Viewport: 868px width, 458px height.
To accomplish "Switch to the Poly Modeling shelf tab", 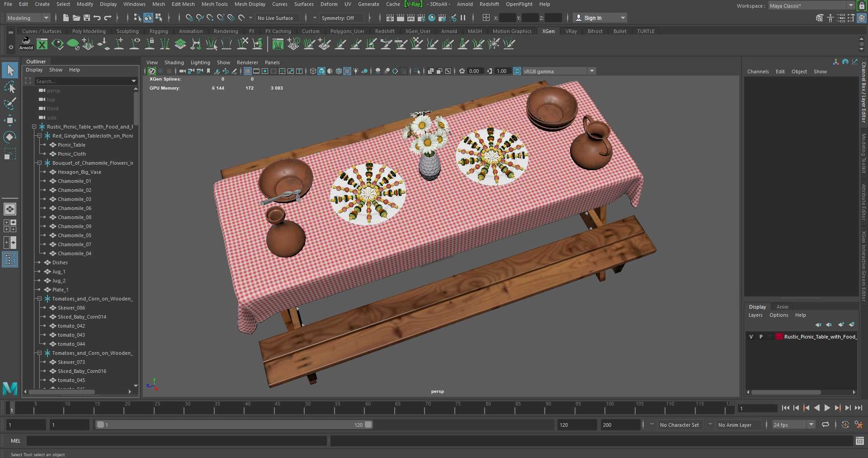I will (x=89, y=31).
